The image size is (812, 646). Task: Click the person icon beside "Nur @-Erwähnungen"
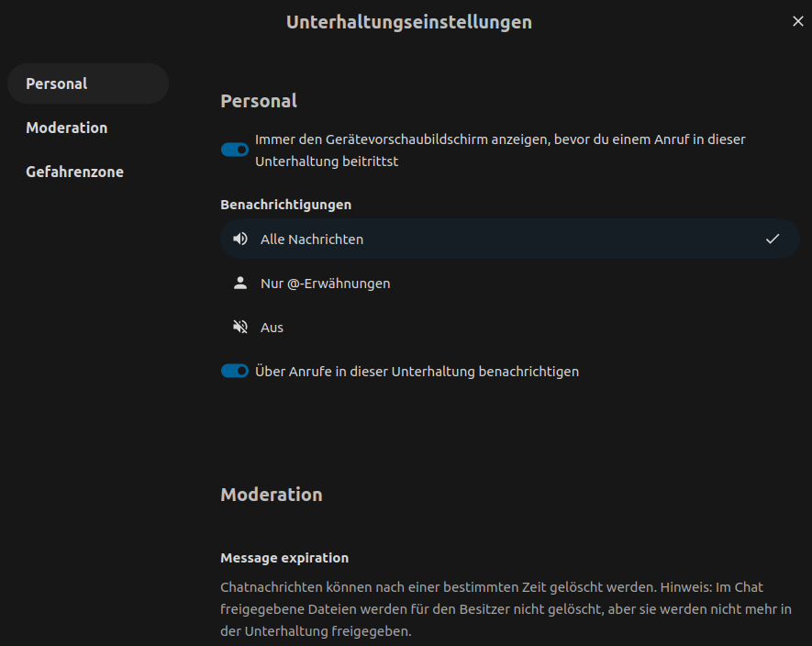tap(239, 283)
